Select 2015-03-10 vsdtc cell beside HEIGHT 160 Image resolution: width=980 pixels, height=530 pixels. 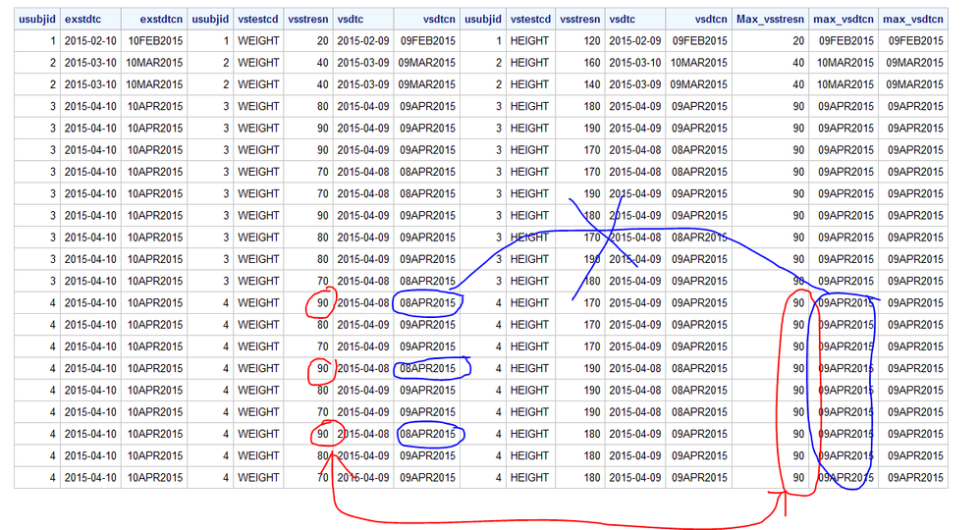(x=635, y=63)
